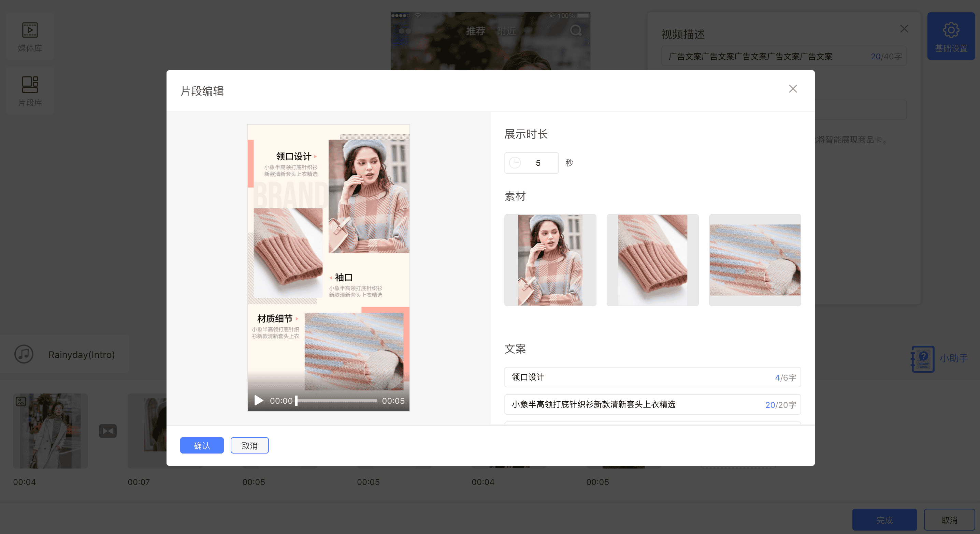Open the 小助手 assistant icon
Screen dimensions: 980x534
pyautogui.click(x=923, y=359)
